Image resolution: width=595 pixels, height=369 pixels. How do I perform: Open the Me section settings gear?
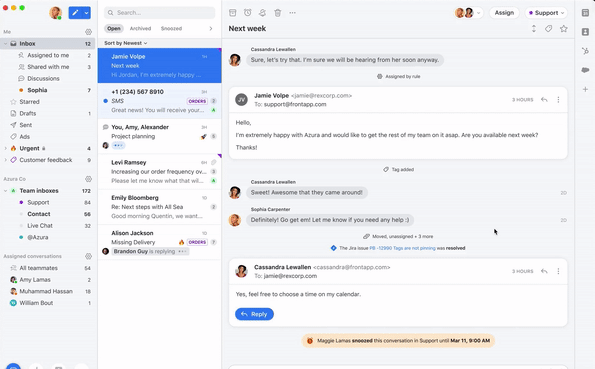point(88,32)
